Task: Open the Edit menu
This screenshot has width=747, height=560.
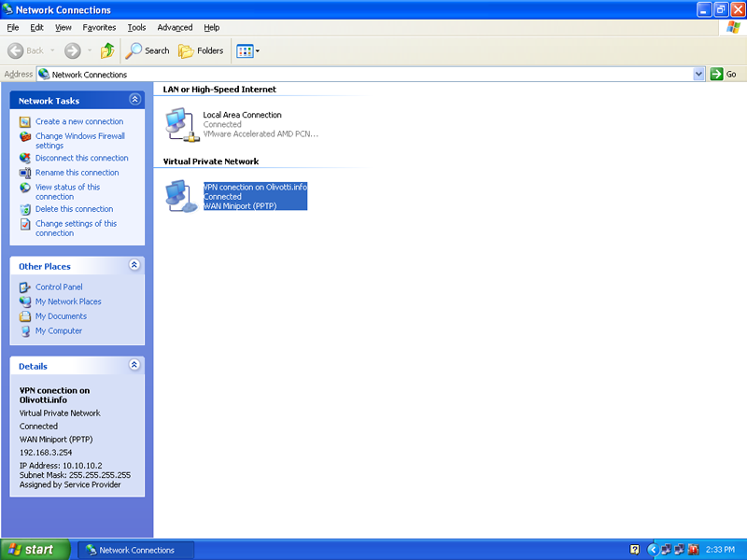Action: tap(36, 28)
